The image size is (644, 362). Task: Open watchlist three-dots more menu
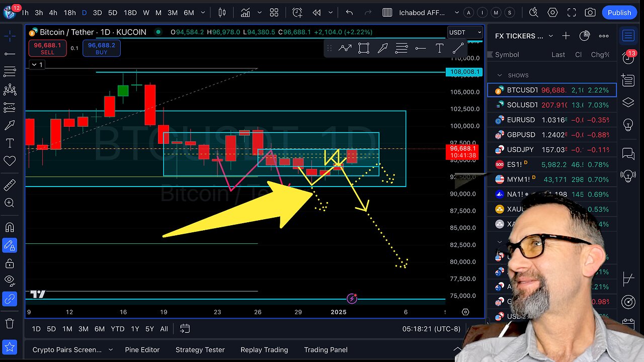pos(604,36)
